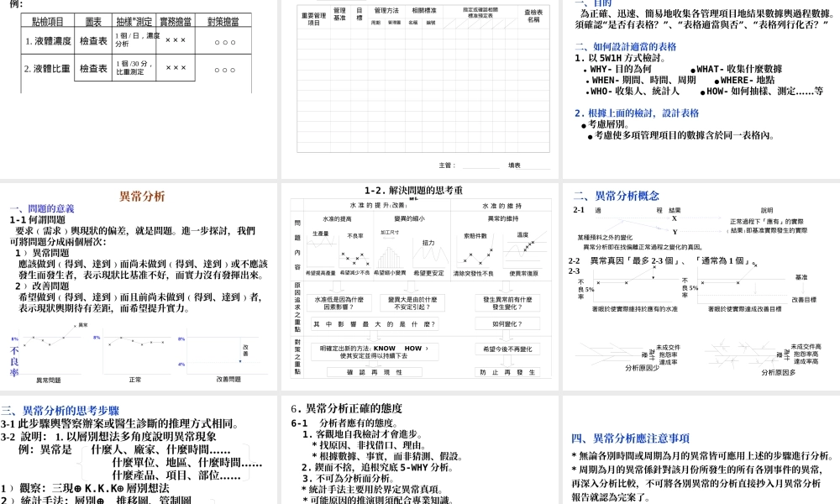840x504 pixels.
Task: Select the 1-2. 解決問題的思考 slide
Action: point(421,286)
